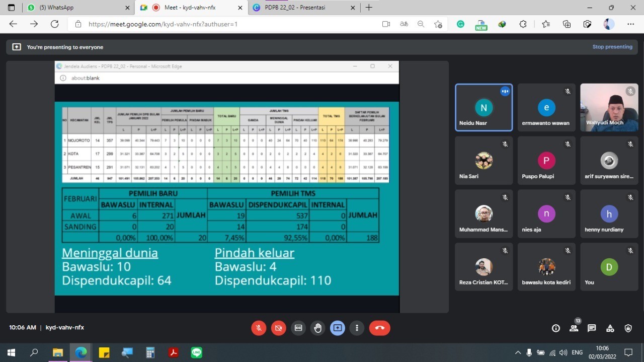Switch to the PDPB 22_02 Presentasi tab
Image resolution: width=644 pixels, height=362 pixels.
302,8
